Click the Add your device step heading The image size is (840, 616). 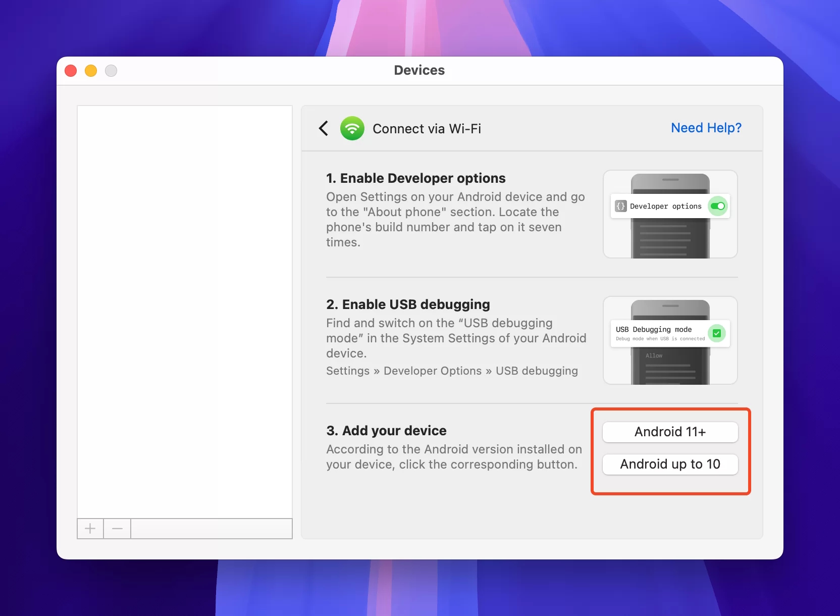pos(386,431)
